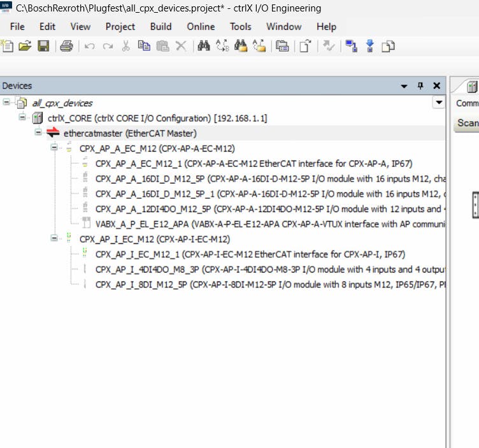Click the Login monitor-to-device icon
The width and height of the screenshot is (479, 448).
[x=352, y=46]
